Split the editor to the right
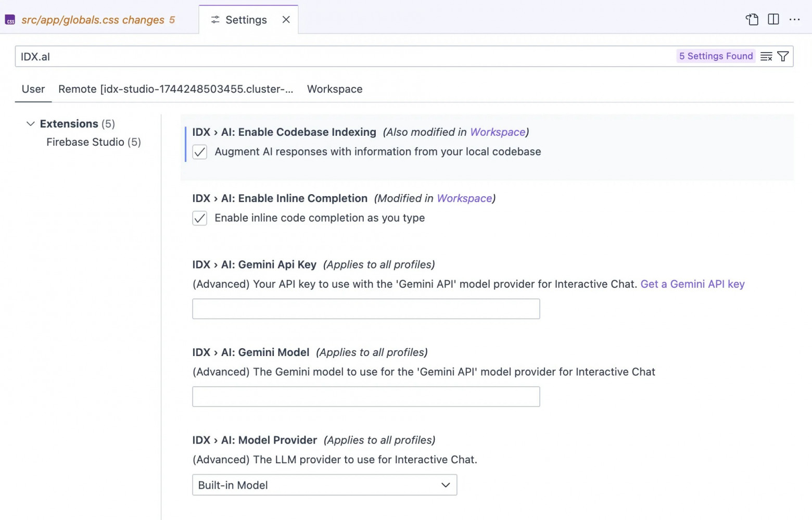This screenshot has width=812, height=520. pos(773,20)
